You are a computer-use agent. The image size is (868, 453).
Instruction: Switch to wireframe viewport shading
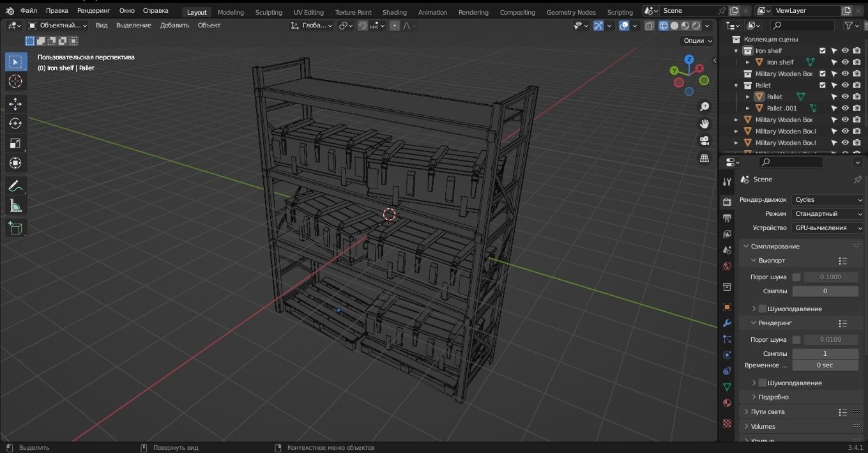664,26
